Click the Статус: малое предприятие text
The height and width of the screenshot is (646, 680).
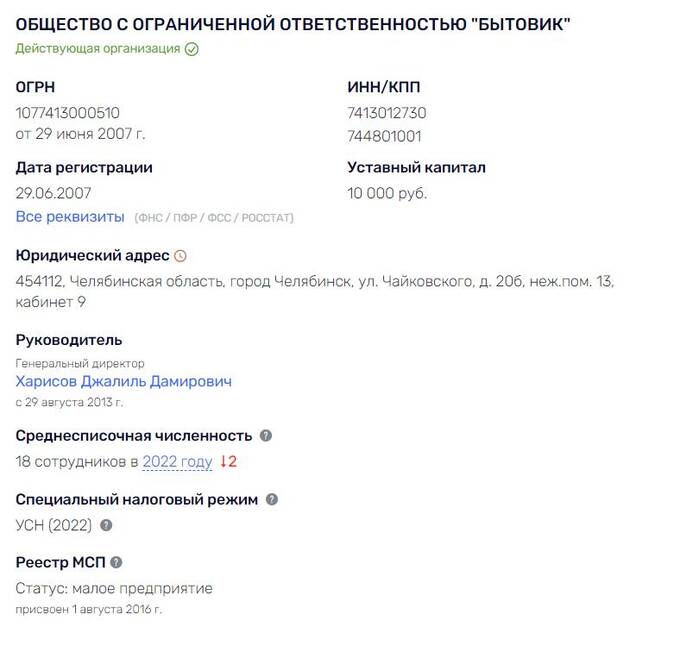pos(114,588)
